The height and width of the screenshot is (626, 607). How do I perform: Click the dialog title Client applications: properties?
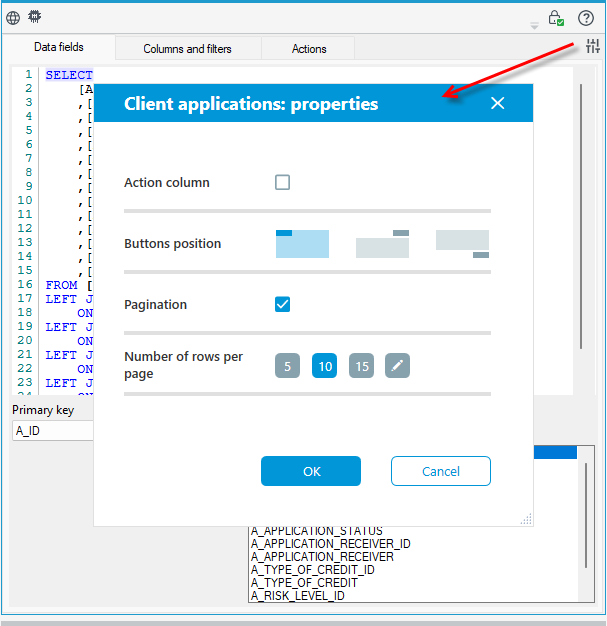coord(251,104)
